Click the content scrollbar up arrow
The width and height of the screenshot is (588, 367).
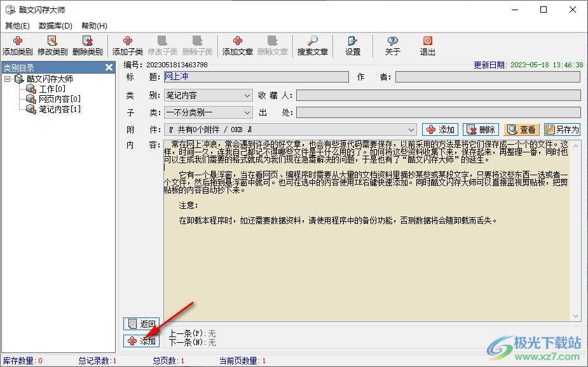coord(576,145)
